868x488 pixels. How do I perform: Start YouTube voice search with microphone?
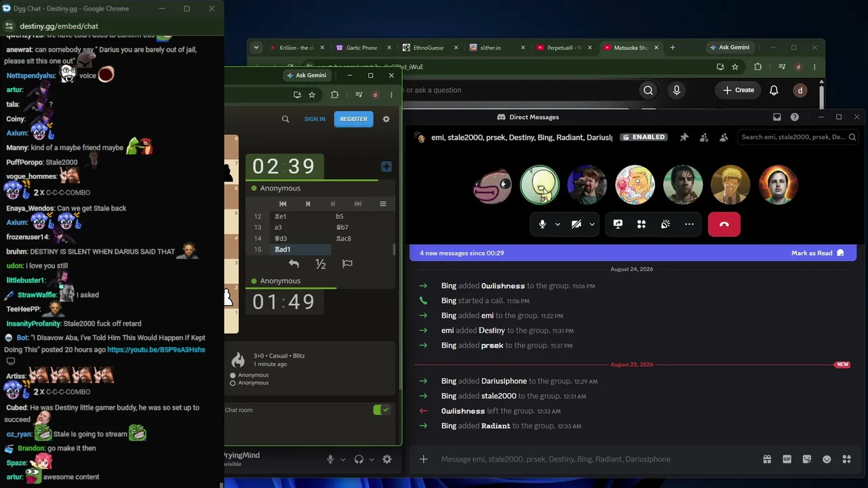point(676,90)
